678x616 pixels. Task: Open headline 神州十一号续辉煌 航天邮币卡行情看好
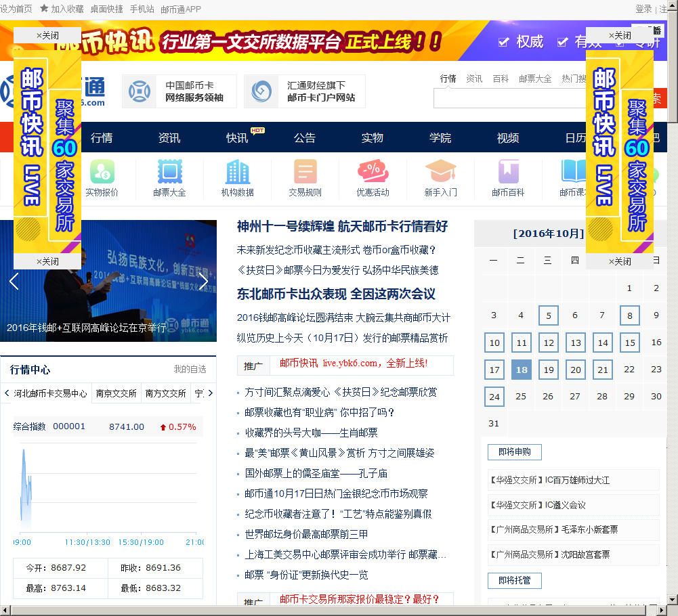tap(342, 226)
